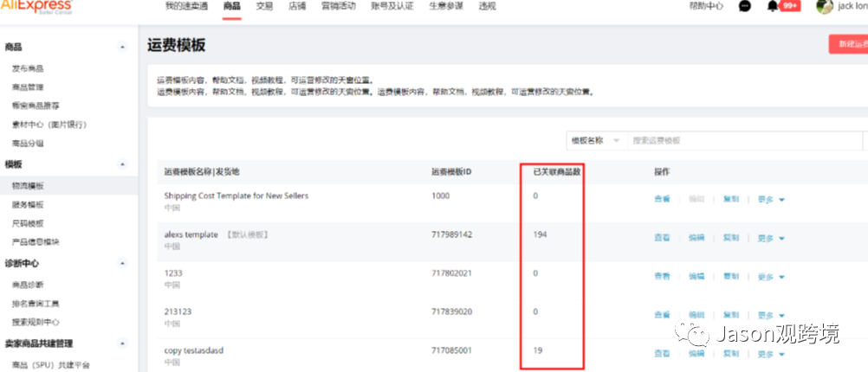Edit the alexs template
The image size is (868, 372).
click(696, 238)
